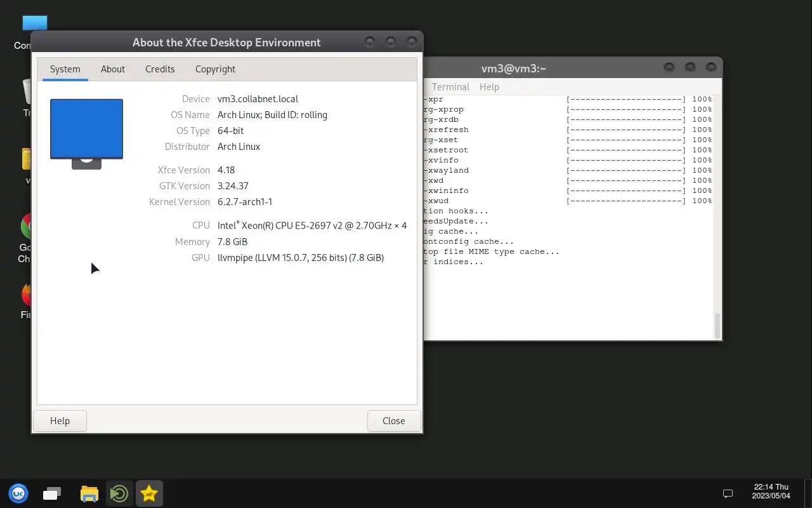Open the Help menu in terminal window
Image resolution: width=812 pixels, height=508 pixels.
coord(489,87)
